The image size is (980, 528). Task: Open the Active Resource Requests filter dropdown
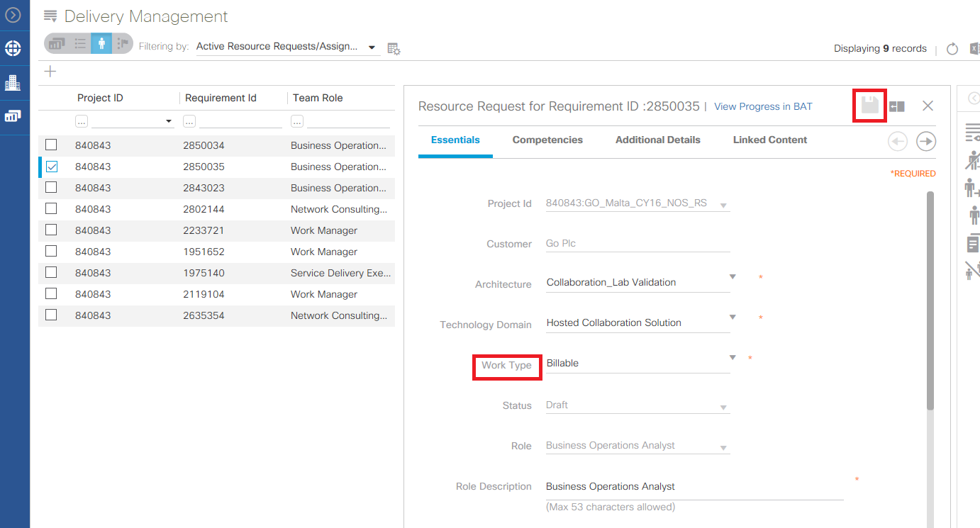pyautogui.click(x=372, y=46)
